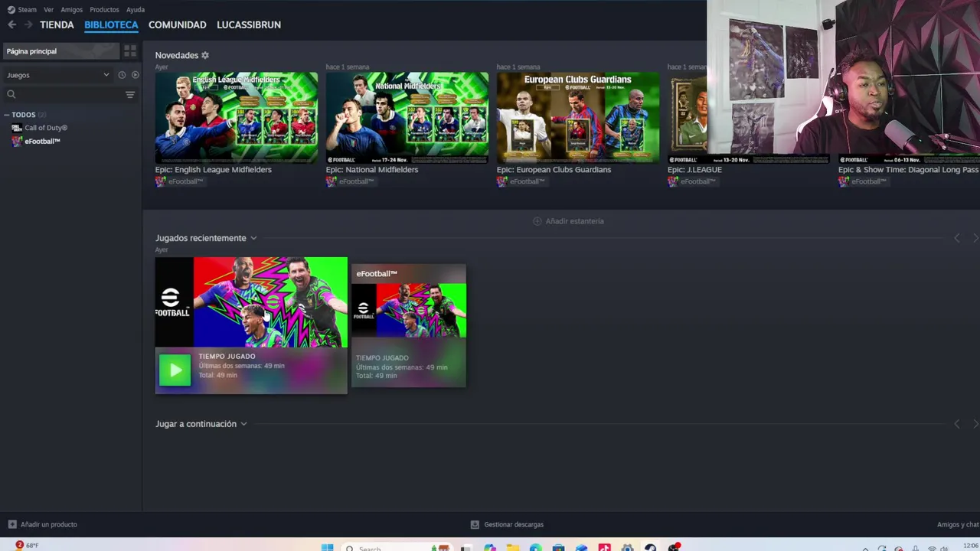Image resolution: width=980 pixels, height=551 pixels.
Task: Collapse the TODOS category
Action: coord(6,115)
